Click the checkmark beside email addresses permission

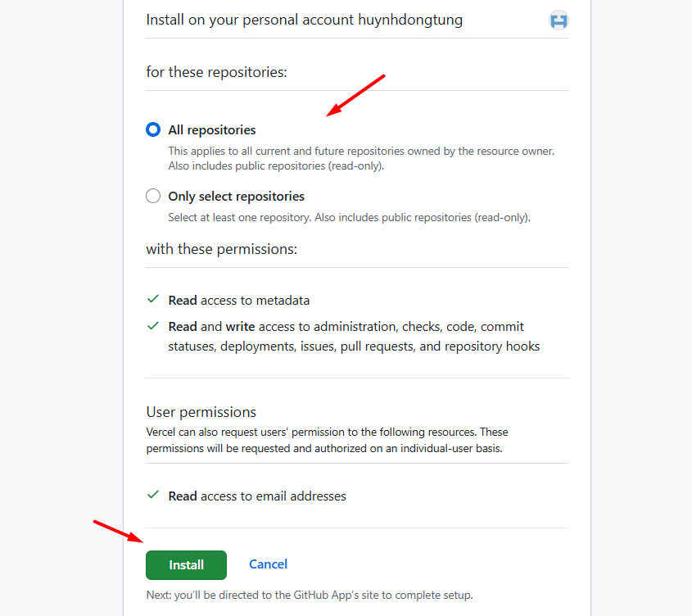point(152,495)
